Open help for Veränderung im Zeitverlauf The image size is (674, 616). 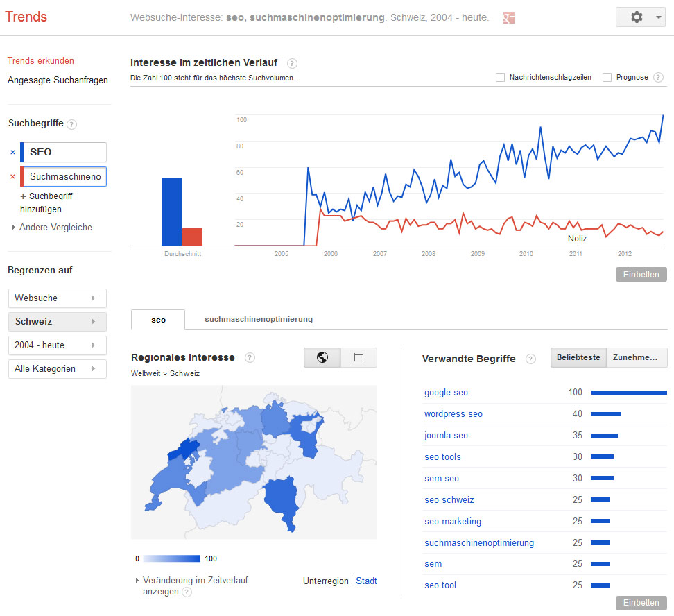coord(187,592)
